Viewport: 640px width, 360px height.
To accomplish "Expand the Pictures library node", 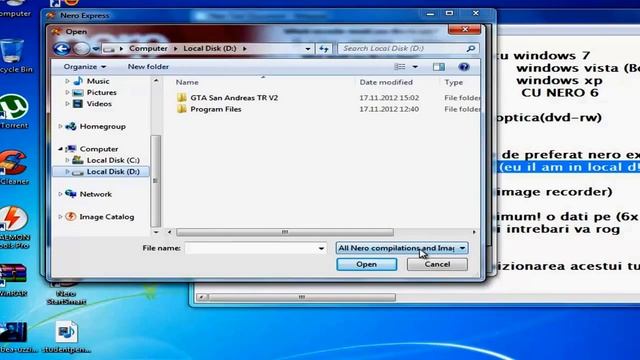I will coord(67,93).
